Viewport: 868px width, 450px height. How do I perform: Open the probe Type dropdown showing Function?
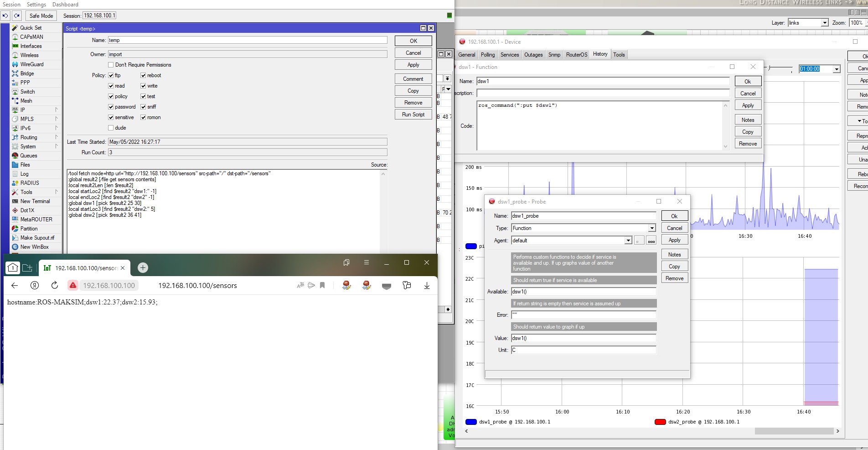point(652,228)
